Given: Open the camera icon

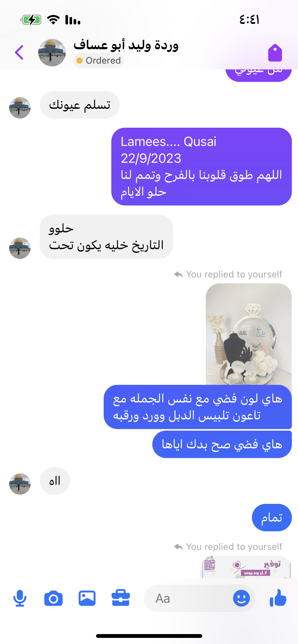Looking at the screenshot, I should click(x=53, y=598).
